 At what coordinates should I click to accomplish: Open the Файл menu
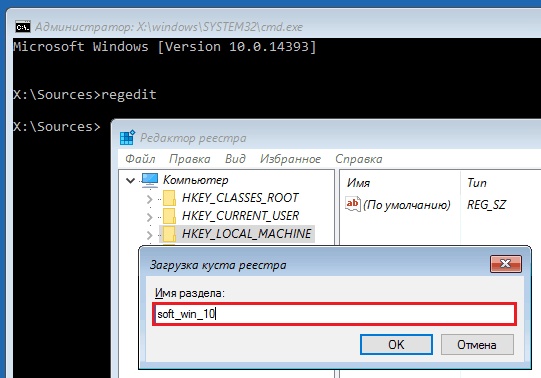[x=140, y=159]
